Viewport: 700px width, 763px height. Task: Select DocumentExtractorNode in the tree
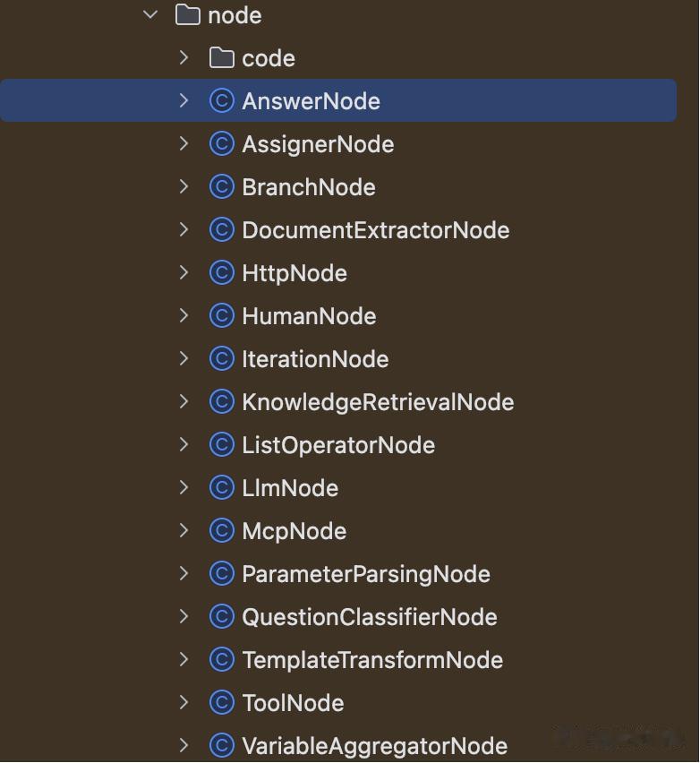(x=375, y=230)
